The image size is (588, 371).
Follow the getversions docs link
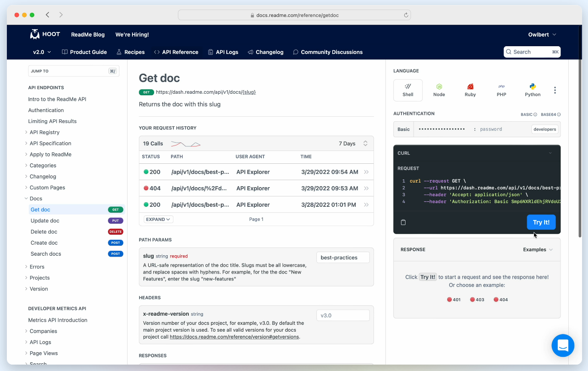[x=235, y=337]
